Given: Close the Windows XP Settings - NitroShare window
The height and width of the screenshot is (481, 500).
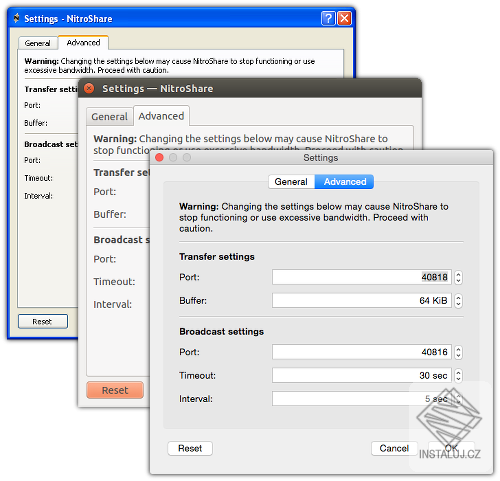Looking at the screenshot, I should 344,18.
